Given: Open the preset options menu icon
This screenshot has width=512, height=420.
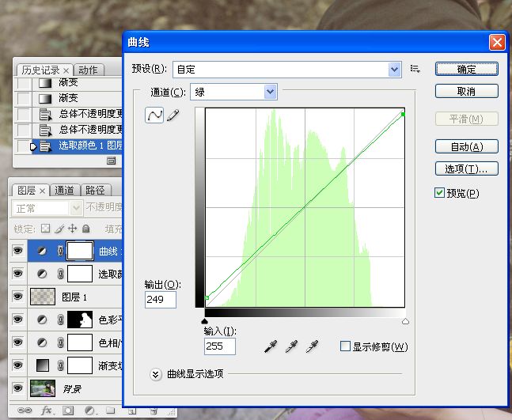Looking at the screenshot, I should point(415,69).
